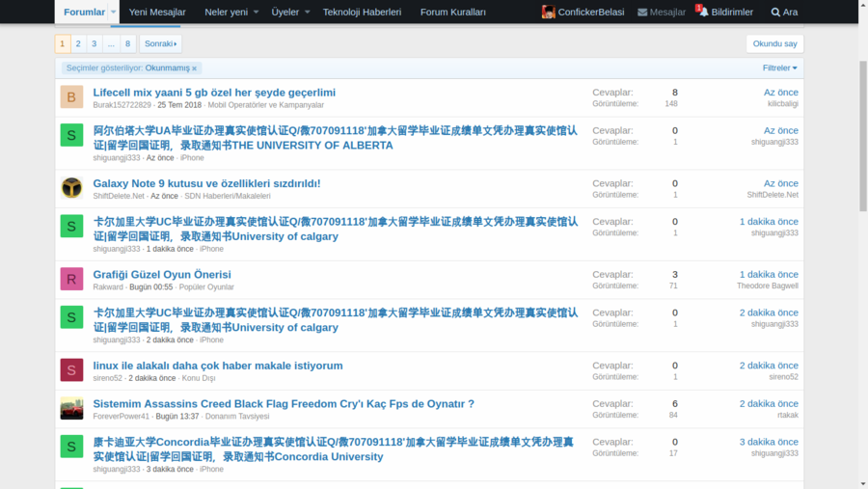This screenshot has width=868, height=489.
Task: Click the green S avatar beside the Alberta thread
Action: (71, 135)
